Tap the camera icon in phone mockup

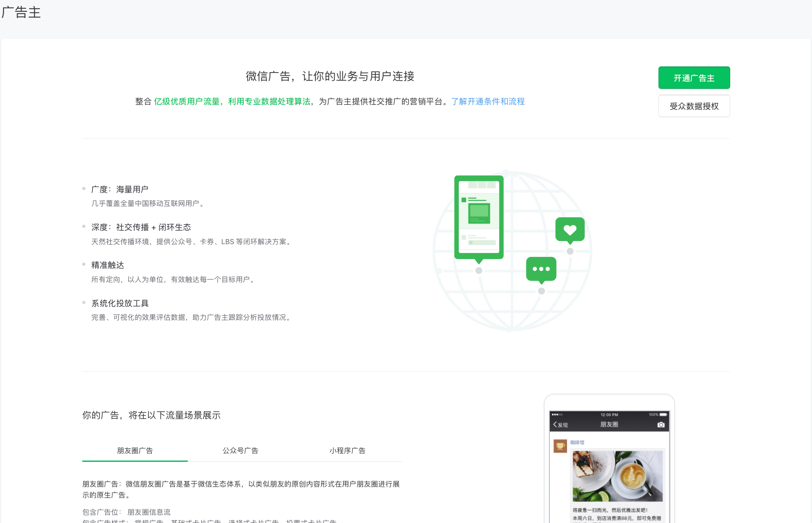[x=661, y=424]
